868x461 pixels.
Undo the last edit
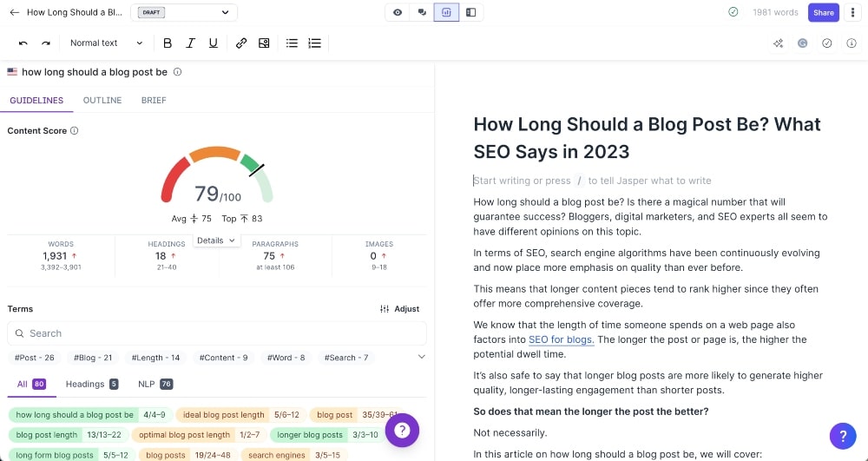coord(23,43)
